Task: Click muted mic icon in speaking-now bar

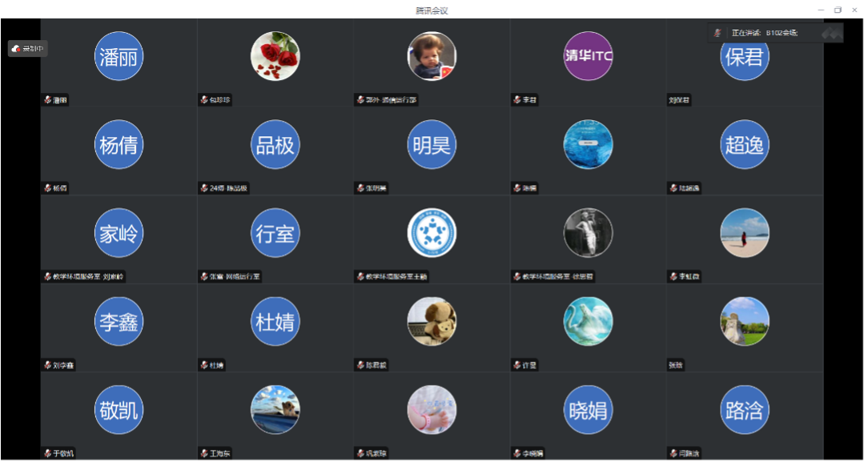Action: (x=718, y=33)
